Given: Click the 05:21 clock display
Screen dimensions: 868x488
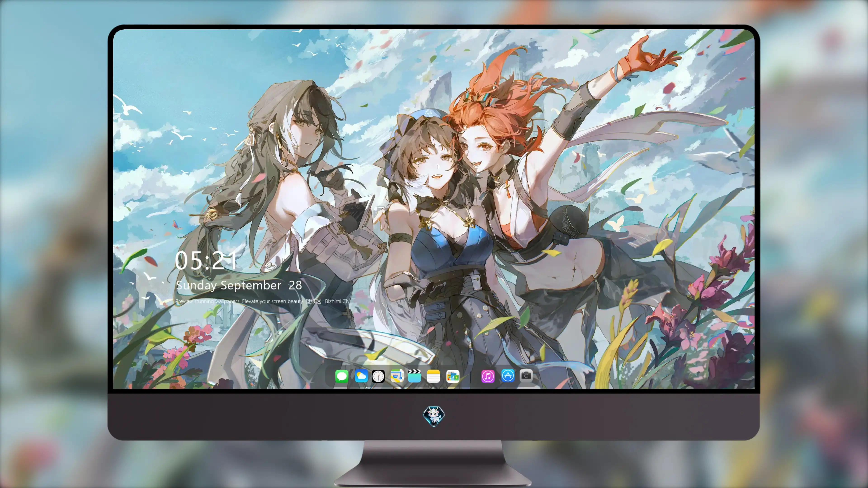Looking at the screenshot, I should click(205, 261).
